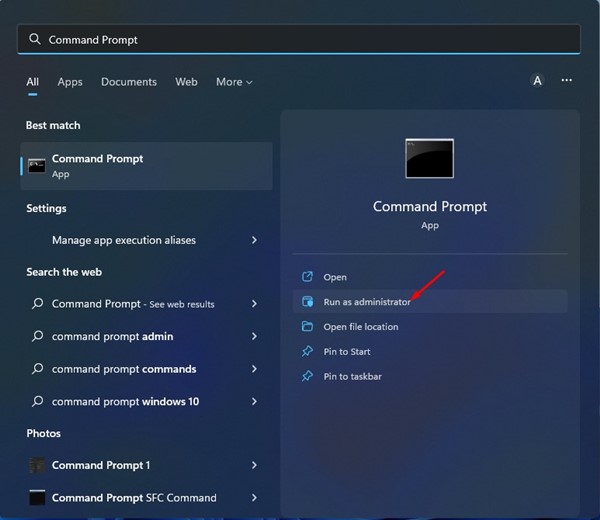Select the command prompt admin suggestion
This screenshot has height=520, width=600.
click(112, 336)
